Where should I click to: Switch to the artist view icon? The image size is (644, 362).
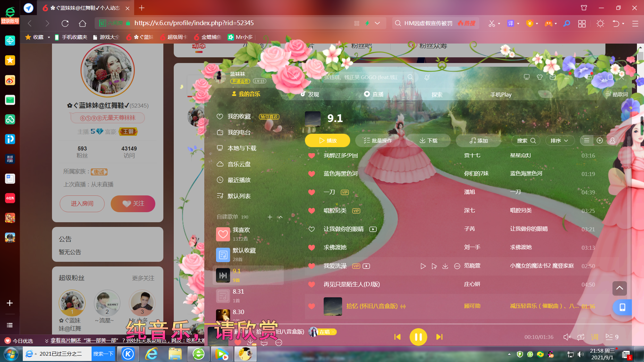click(x=612, y=140)
